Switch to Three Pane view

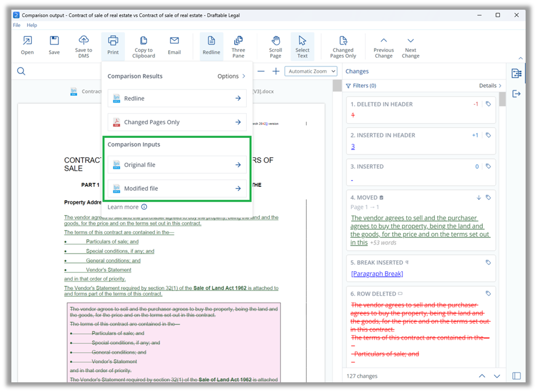(x=238, y=46)
